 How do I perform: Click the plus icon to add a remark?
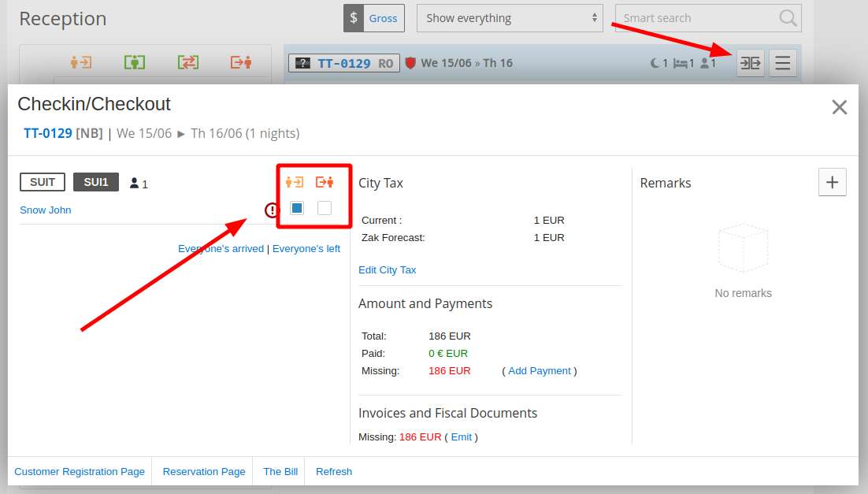pyautogui.click(x=833, y=182)
